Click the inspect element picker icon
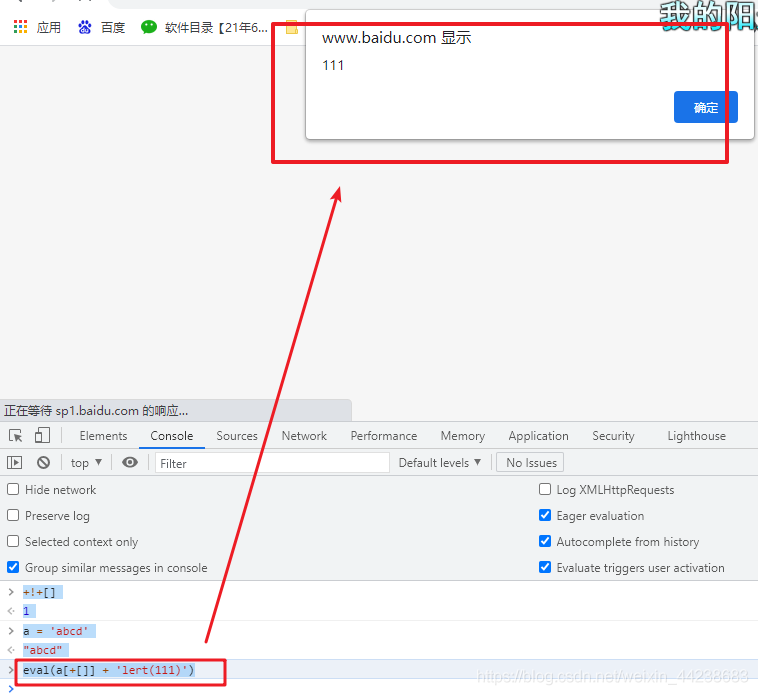Viewport: 758px width, 695px height. coord(16,436)
